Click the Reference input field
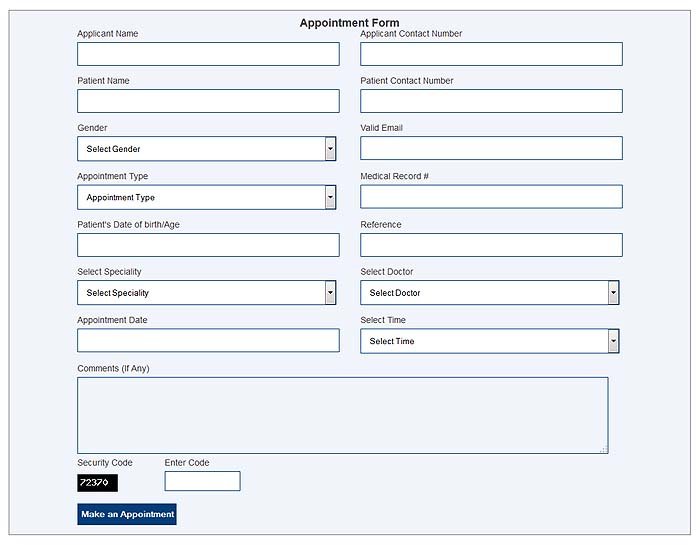The image size is (700, 545). (x=491, y=245)
